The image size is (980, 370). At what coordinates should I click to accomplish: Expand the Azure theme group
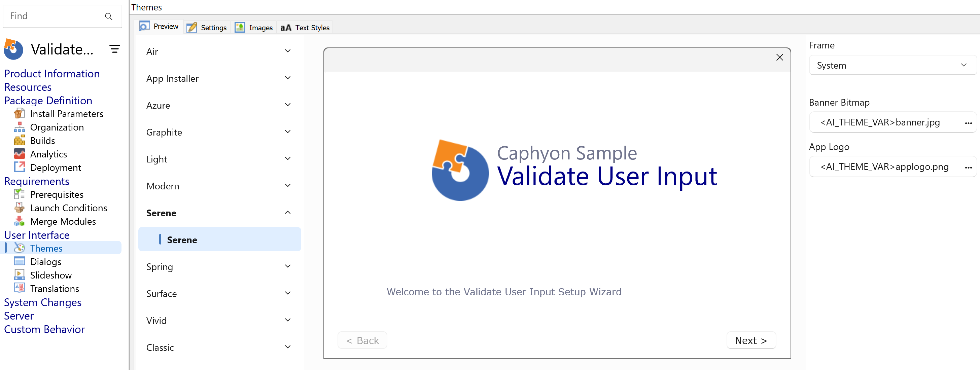pos(288,105)
